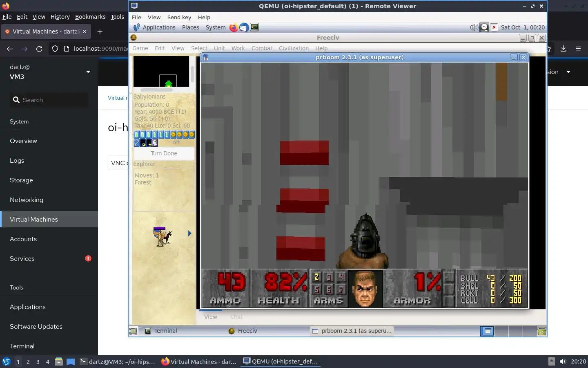Click the red X network status icon
The image size is (588, 368).
click(x=494, y=27)
